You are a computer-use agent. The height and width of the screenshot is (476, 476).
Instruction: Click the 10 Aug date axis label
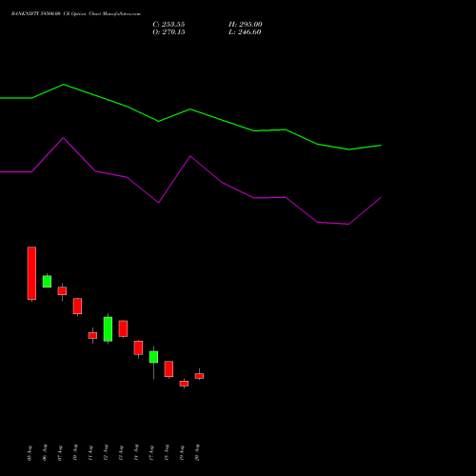75,452
